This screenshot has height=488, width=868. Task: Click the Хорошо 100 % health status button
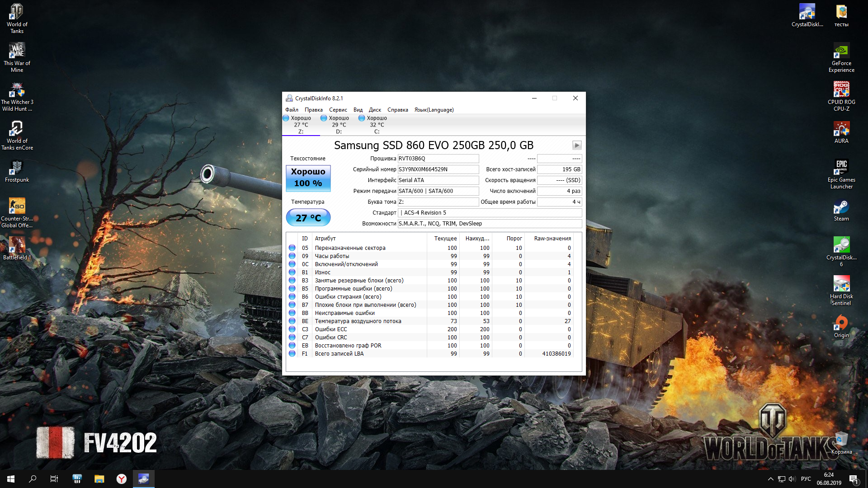(x=308, y=178)
